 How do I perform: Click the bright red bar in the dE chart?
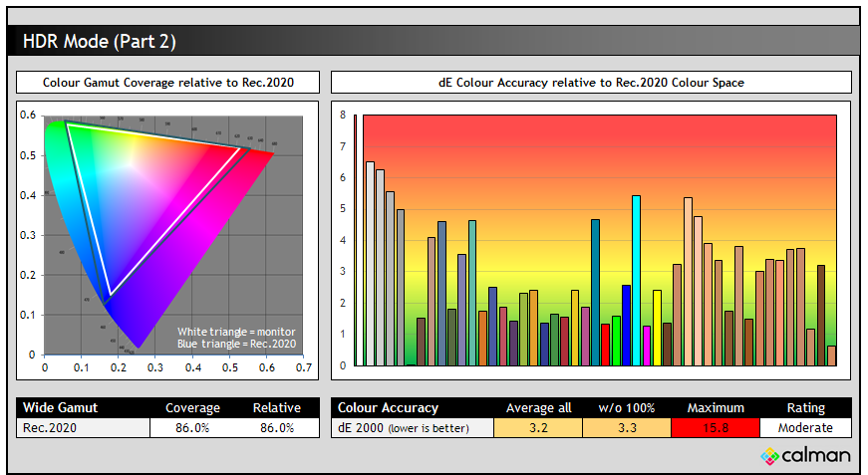coord(605,345)
